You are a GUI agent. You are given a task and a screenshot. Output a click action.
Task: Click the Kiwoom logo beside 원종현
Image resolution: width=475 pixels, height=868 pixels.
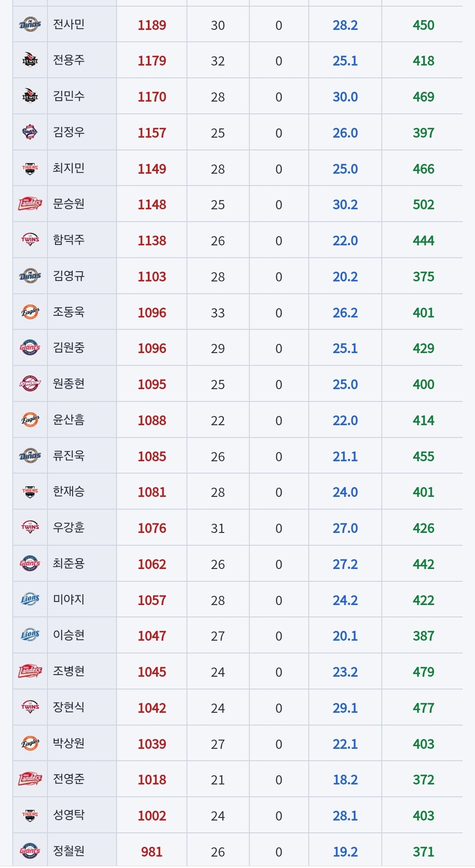pyautogui.click(x=30, y=384)
